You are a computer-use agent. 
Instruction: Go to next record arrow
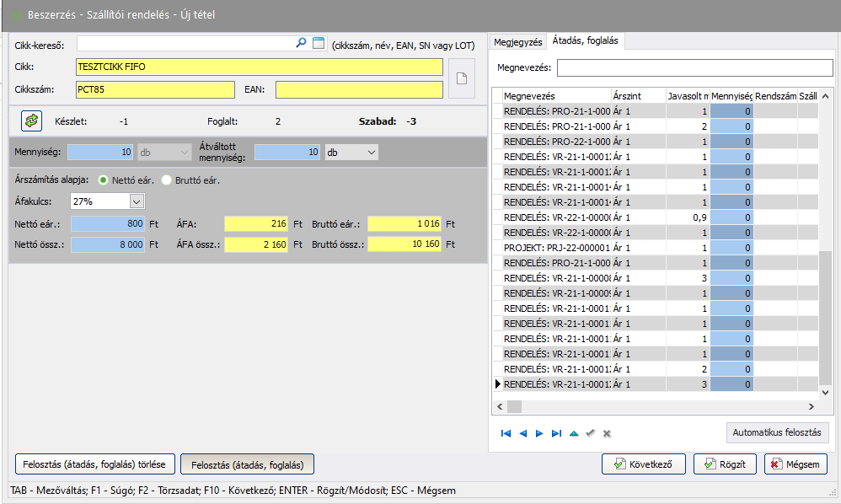point(539,433)
